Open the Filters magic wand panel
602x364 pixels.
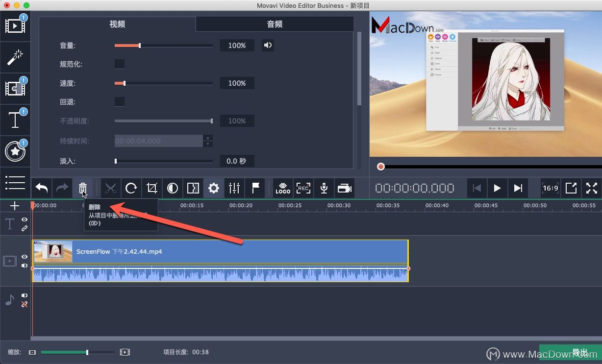15,58
